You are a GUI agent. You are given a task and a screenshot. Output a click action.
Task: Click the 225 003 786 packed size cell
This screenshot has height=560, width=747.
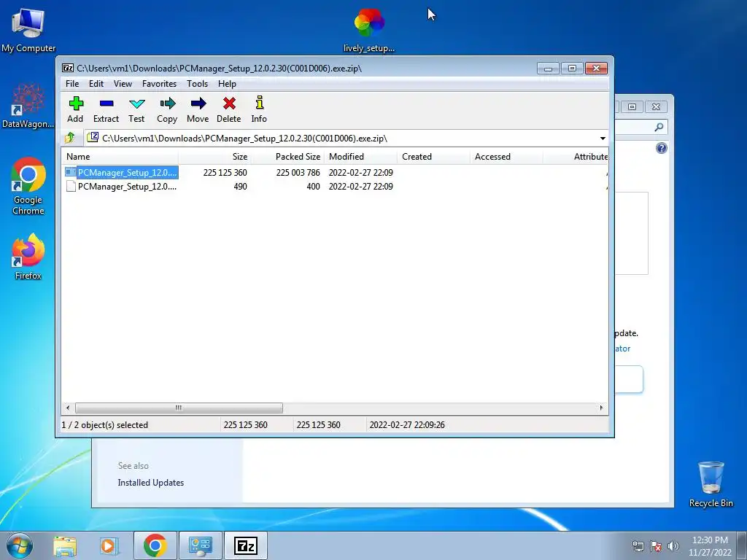[298, 172]
